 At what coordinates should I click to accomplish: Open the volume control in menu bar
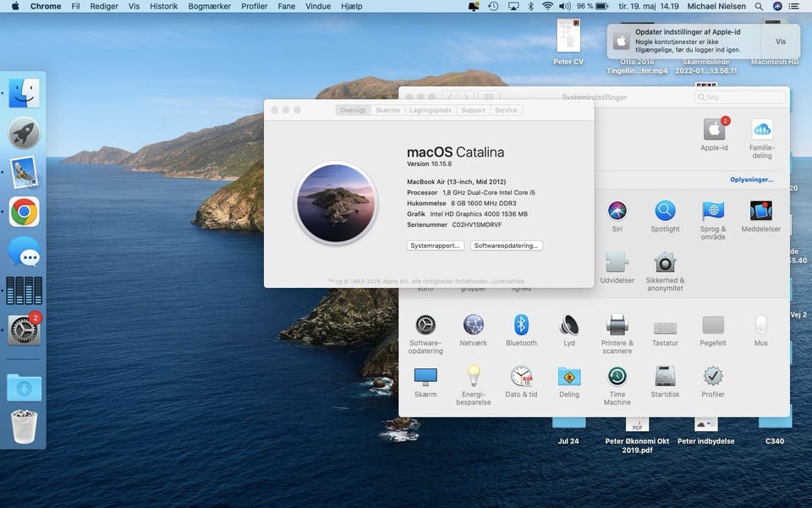tap(564, 6)
